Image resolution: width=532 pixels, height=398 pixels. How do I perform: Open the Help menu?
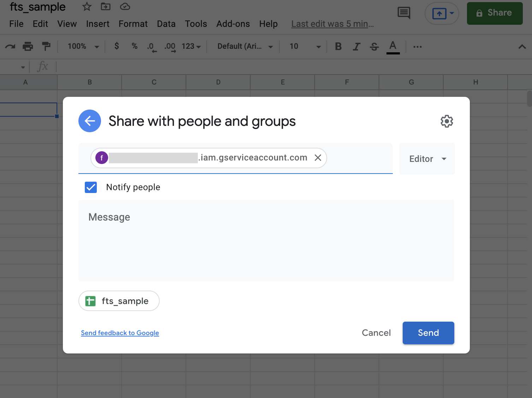268,24
